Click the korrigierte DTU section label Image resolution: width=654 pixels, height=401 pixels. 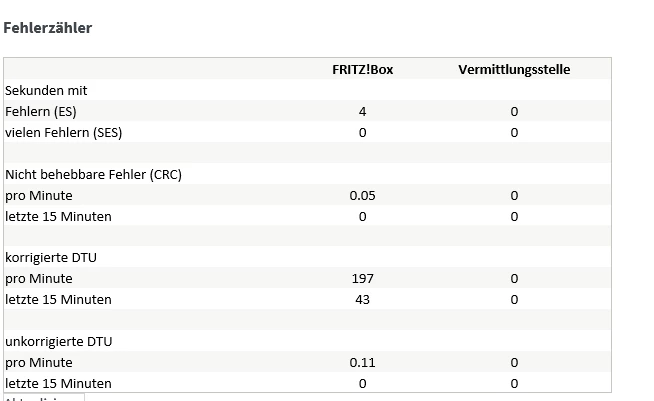point(51,258)
